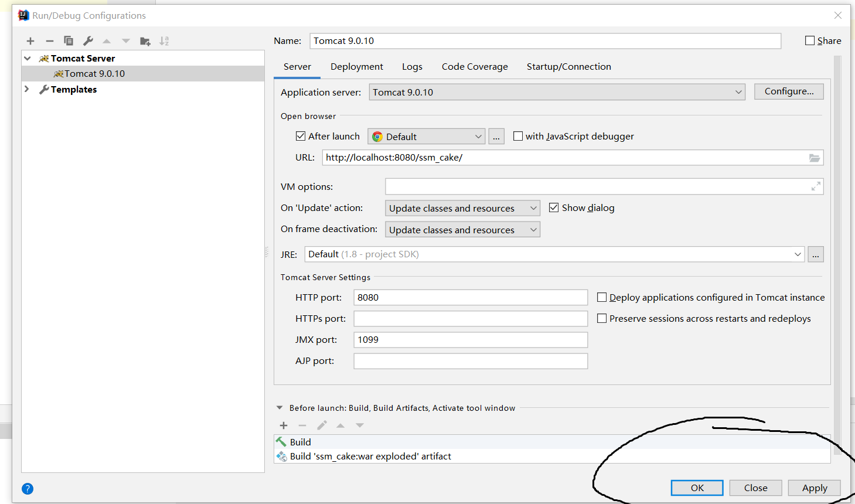This screenshot has width=855, height=504.
Task: Toggle the Show dialog checkbox
Action: point(554,207)
